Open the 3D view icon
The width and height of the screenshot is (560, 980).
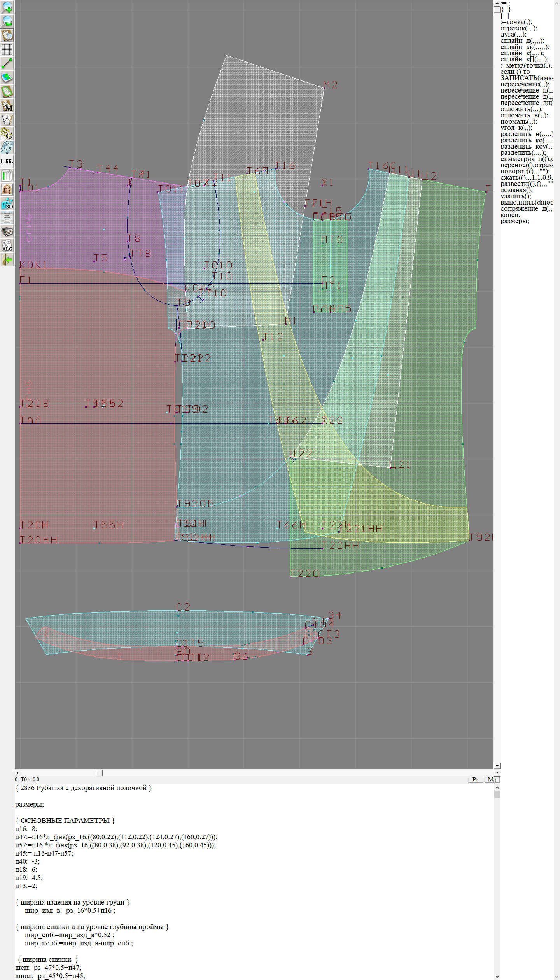[7, 203]
